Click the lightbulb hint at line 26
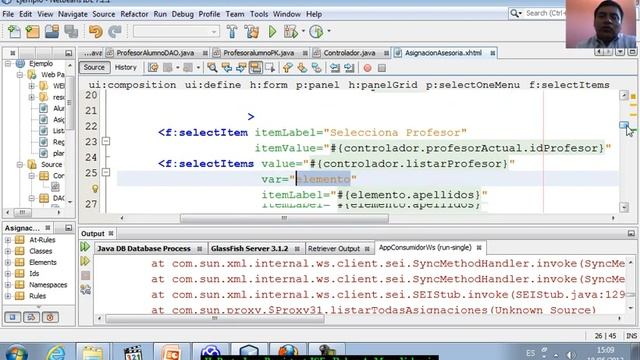The height and width of the screenshot is (360, 640). (95, 189)
